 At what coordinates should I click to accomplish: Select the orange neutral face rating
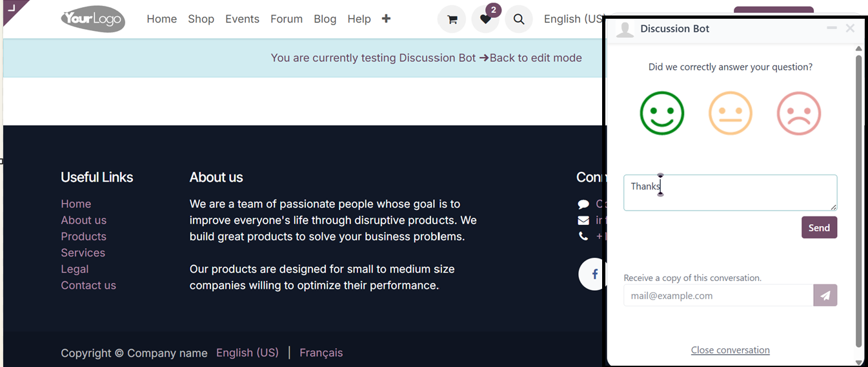coord(731,113)
